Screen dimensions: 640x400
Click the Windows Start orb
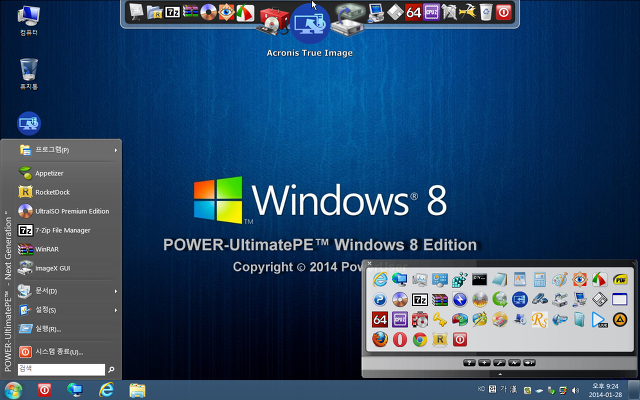click(x=13, y=391)
